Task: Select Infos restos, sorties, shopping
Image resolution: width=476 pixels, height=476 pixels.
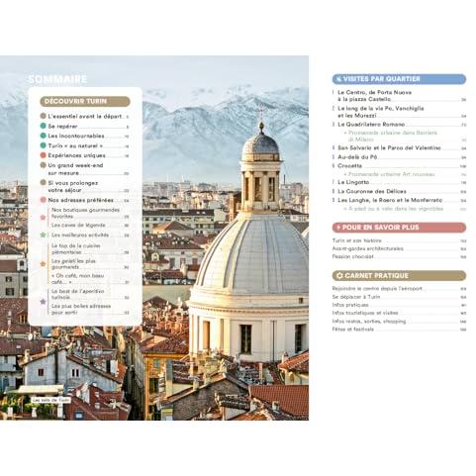Action: (x=399, y=321)
